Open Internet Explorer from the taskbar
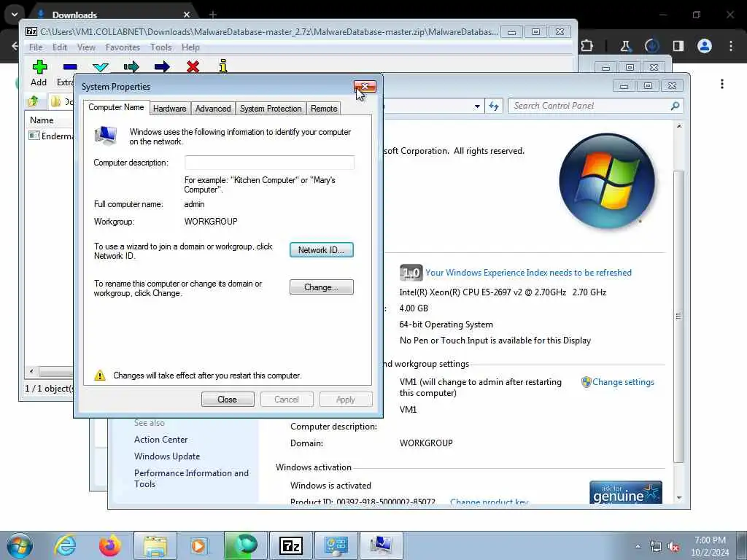747x560 pixels. pos(65,545)
